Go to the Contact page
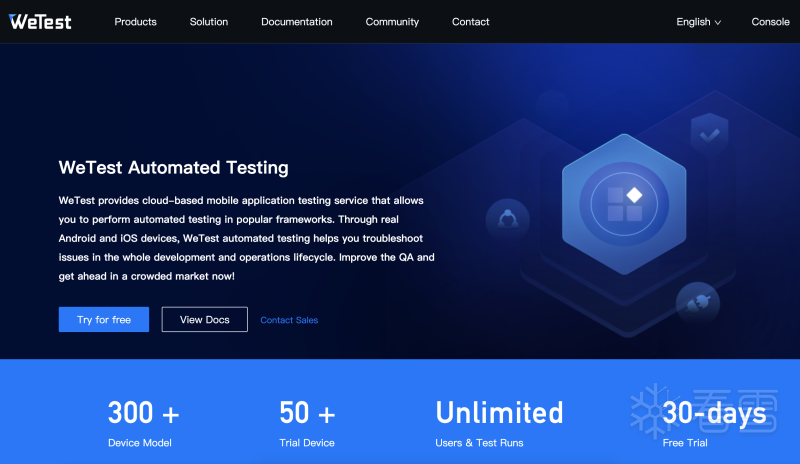800x464 pixels. click(x=470, y=21)
